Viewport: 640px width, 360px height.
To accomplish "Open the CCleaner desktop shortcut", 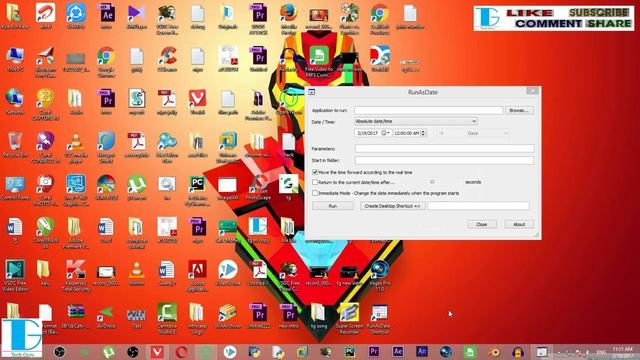I will pyautogui.click(x=167, y=60).
